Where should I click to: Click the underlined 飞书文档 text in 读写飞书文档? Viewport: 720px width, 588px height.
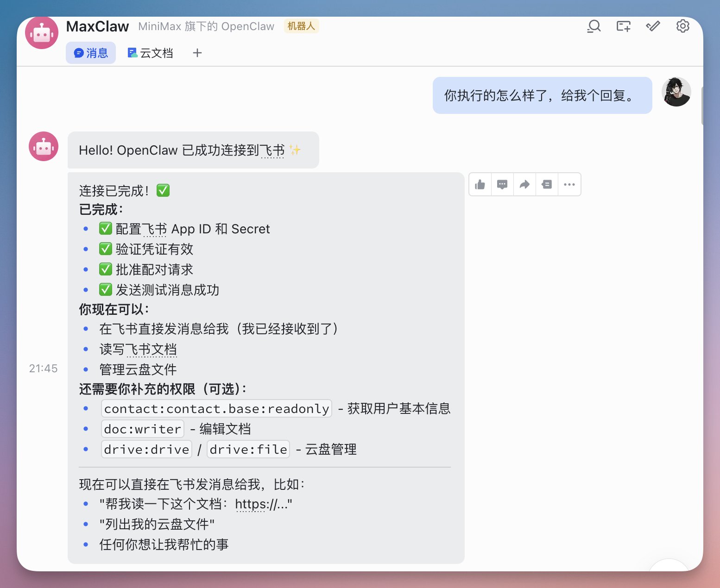[152, 350]
